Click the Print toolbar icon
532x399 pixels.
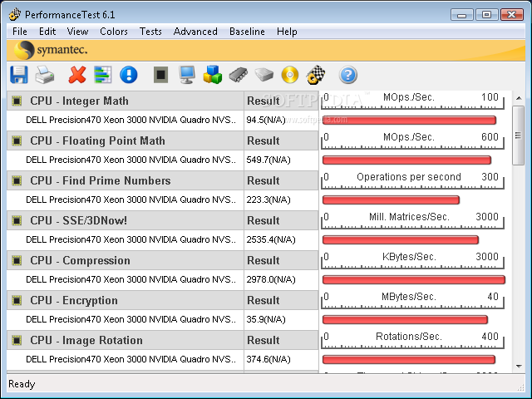[x=45, y=75]
